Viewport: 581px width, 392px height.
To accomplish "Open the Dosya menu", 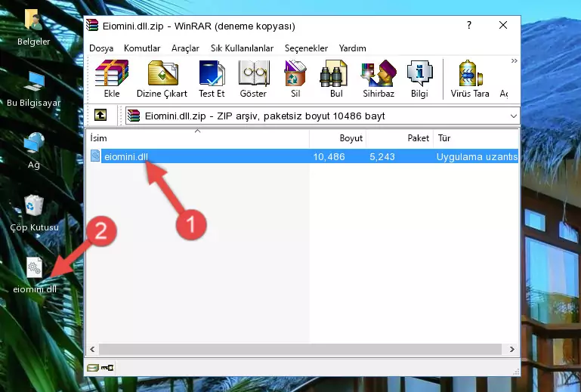I will (101, 48).
